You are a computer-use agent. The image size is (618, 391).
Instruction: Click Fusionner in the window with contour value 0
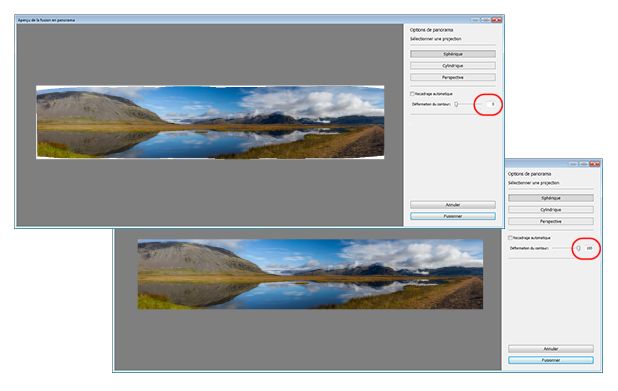coord(453,216)
